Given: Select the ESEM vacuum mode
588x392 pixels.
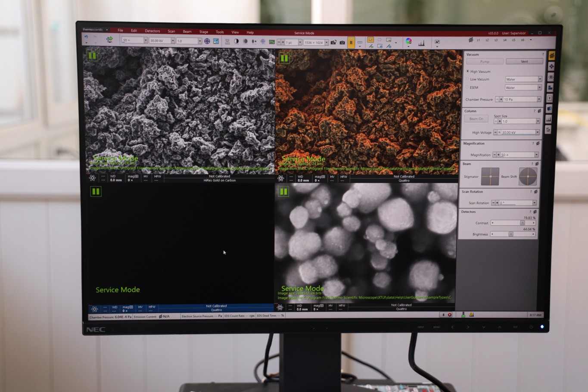Looking at the screenshot, I should tap(468, 87).
